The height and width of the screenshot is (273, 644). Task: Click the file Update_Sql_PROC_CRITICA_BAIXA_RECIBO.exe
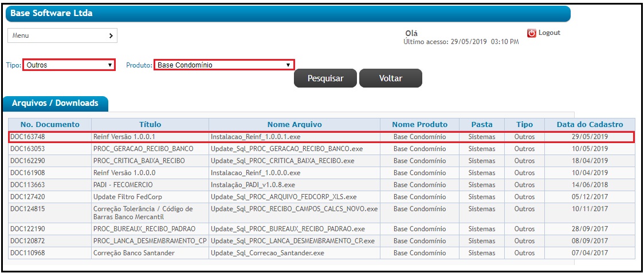pyautogui.click(x=282, y=160)
